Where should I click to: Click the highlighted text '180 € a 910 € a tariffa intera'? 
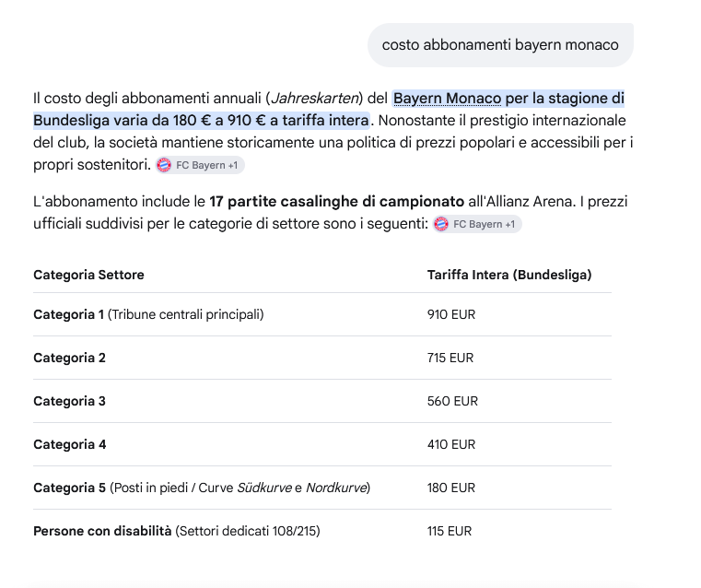[x=271, y=121]
